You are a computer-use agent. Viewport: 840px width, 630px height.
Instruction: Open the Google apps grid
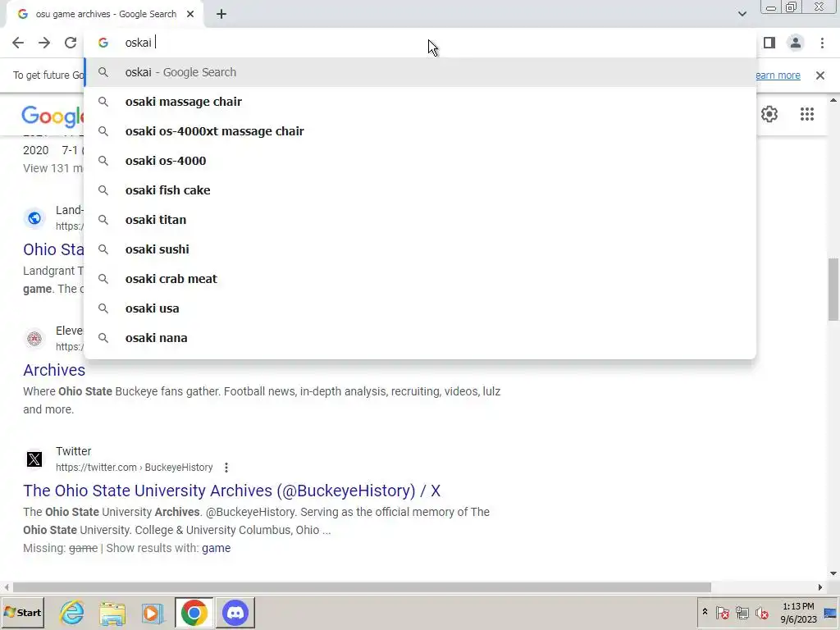click(x=807, y=114)
